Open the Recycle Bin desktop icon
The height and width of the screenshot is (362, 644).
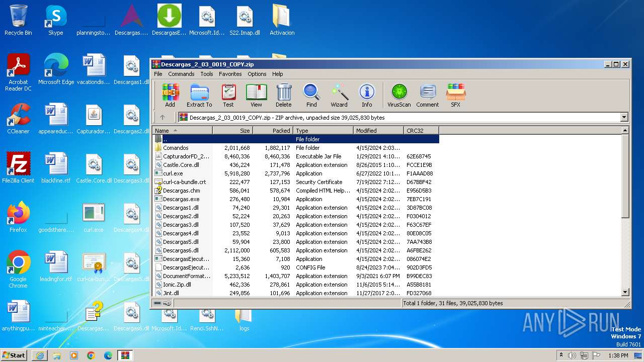click(18, 20)
